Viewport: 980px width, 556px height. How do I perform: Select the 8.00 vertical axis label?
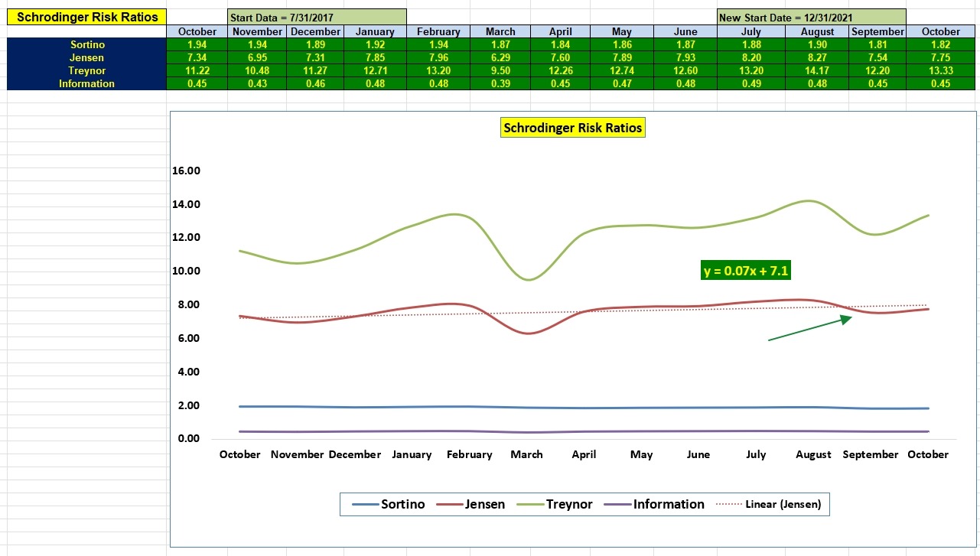pos(189,305)
